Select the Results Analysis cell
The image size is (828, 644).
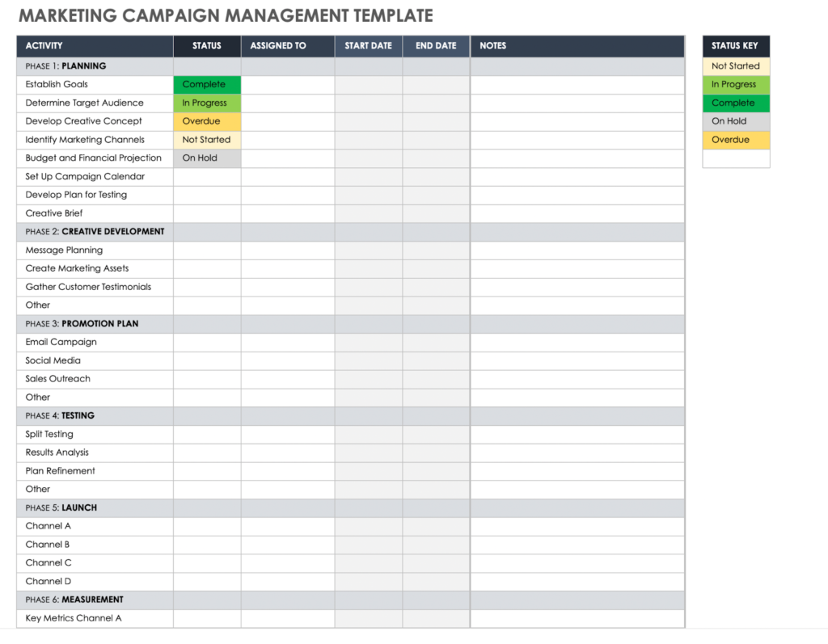pyautogui.click(x=95, y=453)
